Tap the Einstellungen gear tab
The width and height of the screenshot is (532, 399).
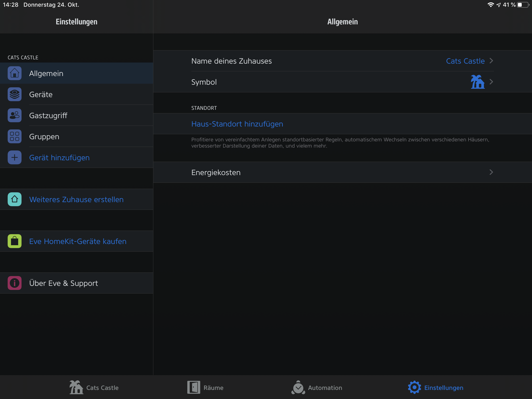click(x=436, y=388)
